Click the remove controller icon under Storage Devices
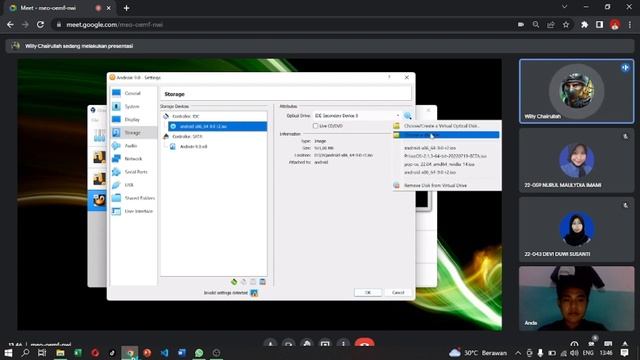Viewport: 640px width, 360px height. (244, 282)
